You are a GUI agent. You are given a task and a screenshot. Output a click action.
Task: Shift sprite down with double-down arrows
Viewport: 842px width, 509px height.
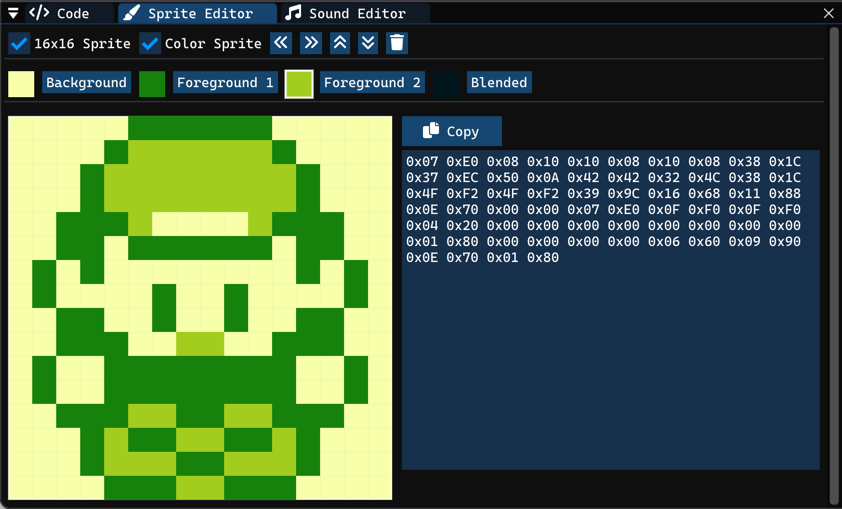point(368,43)
